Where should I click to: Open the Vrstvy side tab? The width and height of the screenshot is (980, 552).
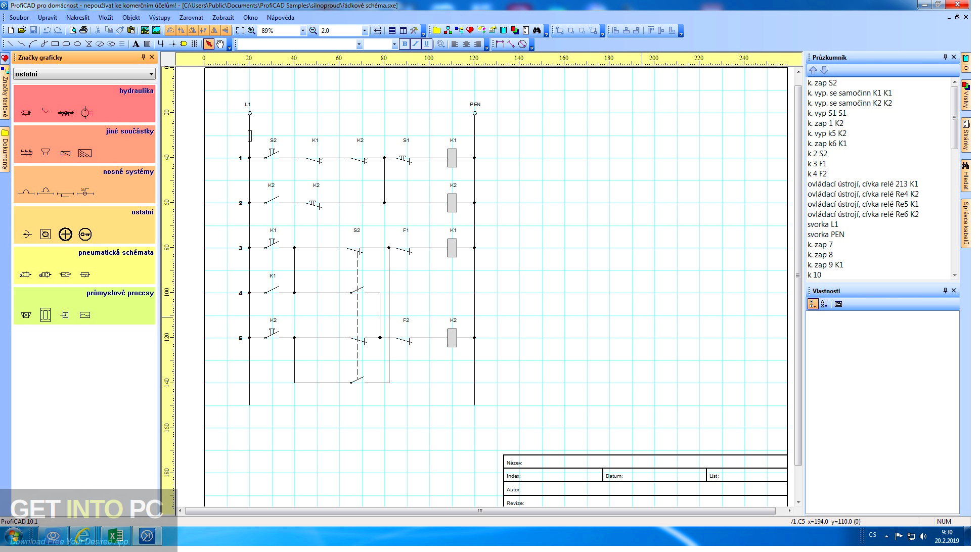[x=966, y=95]
